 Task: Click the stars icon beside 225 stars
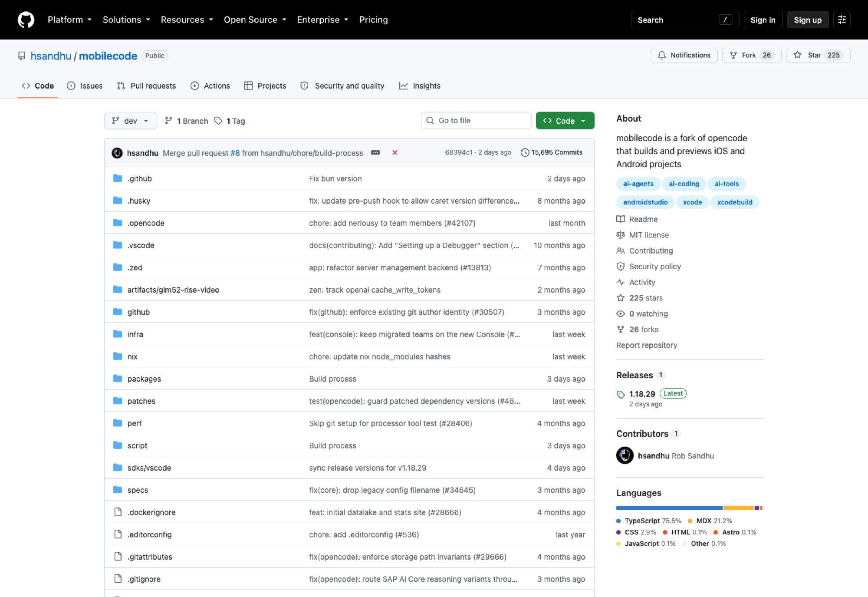pyautogui.click(x=621, y=298)
